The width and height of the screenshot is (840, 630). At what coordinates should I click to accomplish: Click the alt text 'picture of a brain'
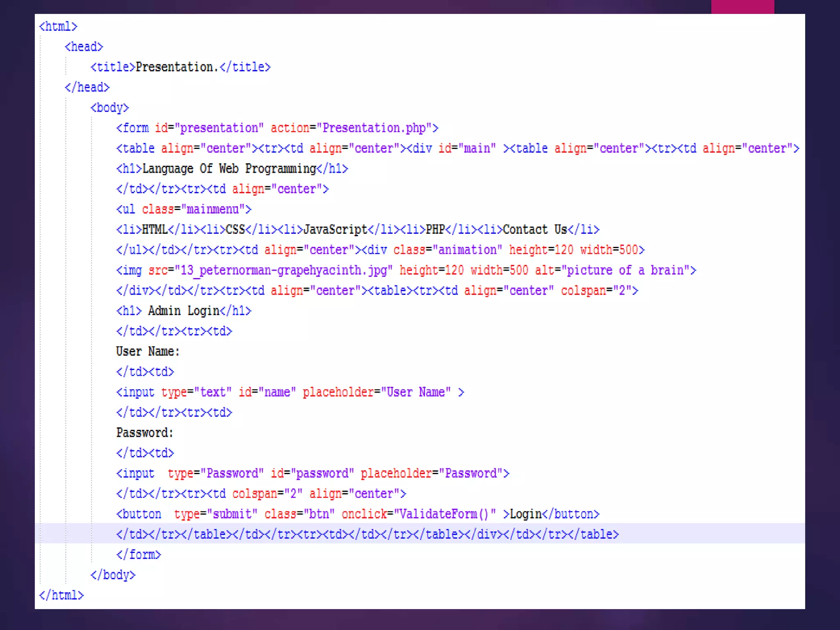[625, 271]
